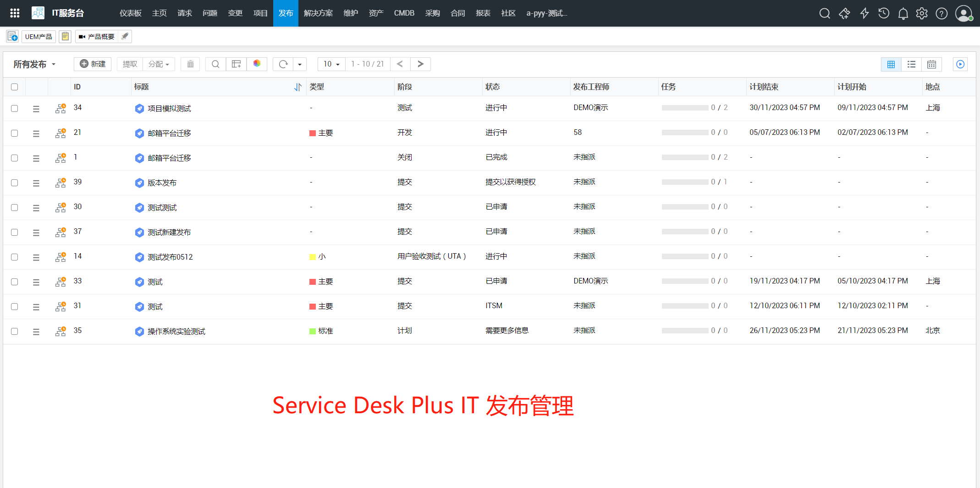Screen dimensions: 980x488
Task: Click the circled play icon at far right
Action: [960, 64]
